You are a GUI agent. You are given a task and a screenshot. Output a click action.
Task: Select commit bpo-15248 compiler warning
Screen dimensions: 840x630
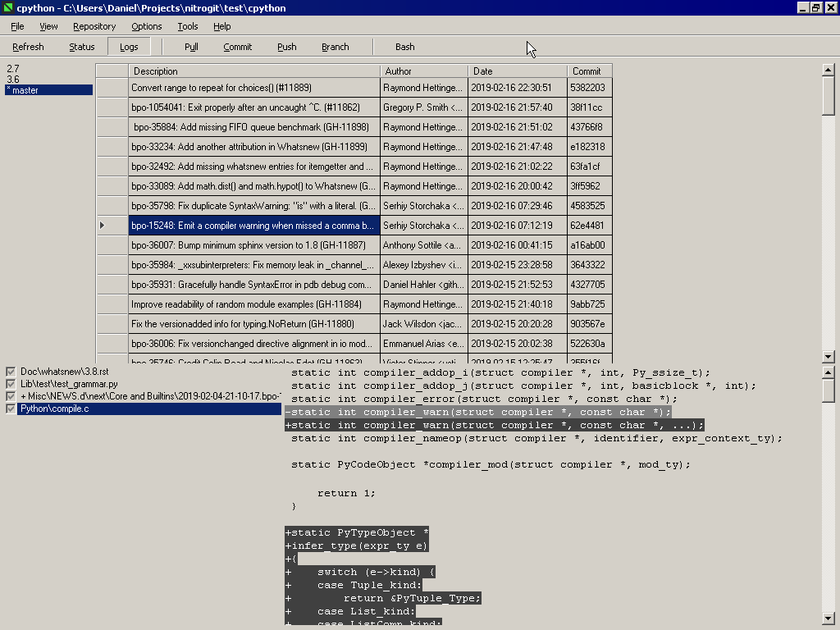point(254,225)
